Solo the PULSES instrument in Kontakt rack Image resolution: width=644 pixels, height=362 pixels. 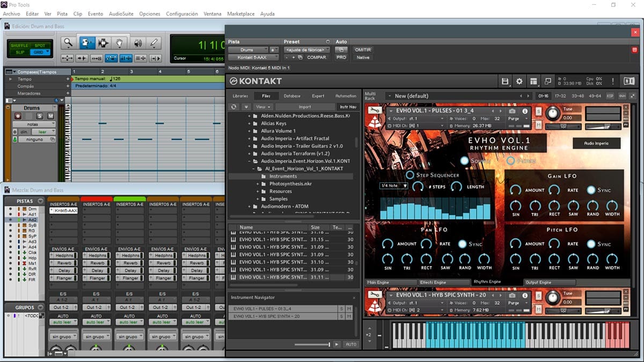(x=538, y=111)
